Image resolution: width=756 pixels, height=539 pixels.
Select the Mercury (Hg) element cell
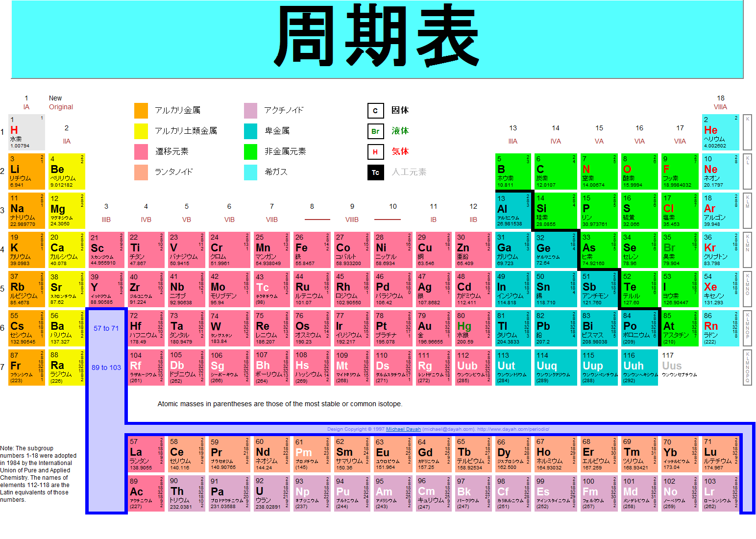coord(473,328)
